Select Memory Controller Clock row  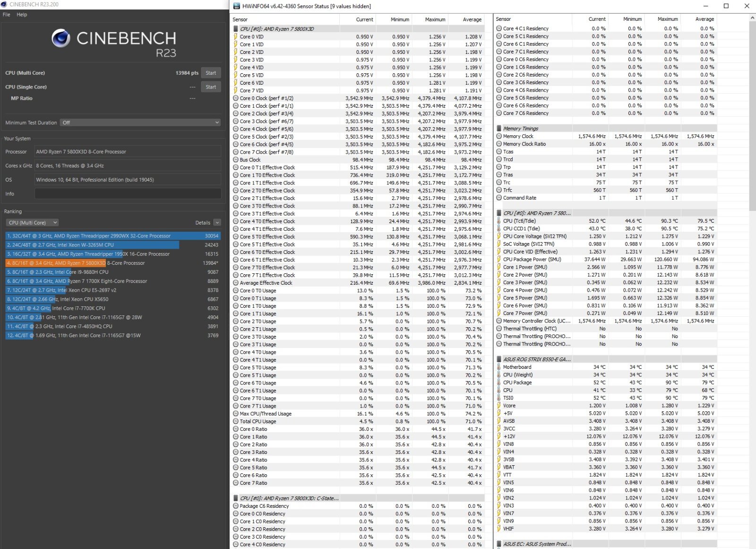tap(606, 321)
